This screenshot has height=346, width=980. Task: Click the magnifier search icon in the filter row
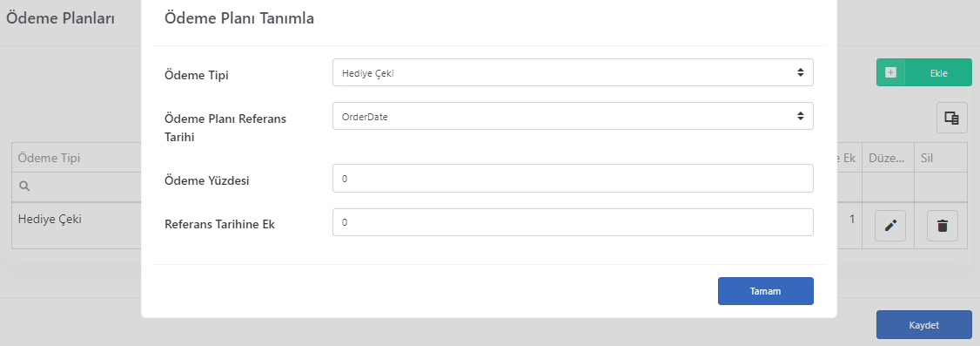click(x=24, y=187)
